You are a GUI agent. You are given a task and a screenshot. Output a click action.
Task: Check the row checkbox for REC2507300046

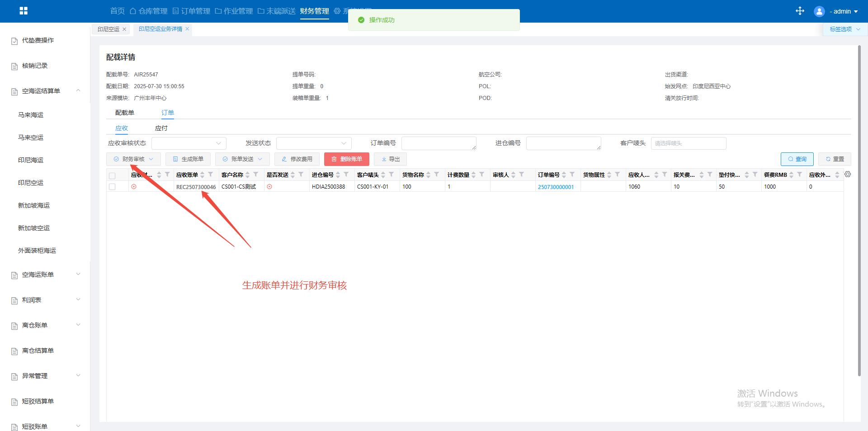point(112,187)
